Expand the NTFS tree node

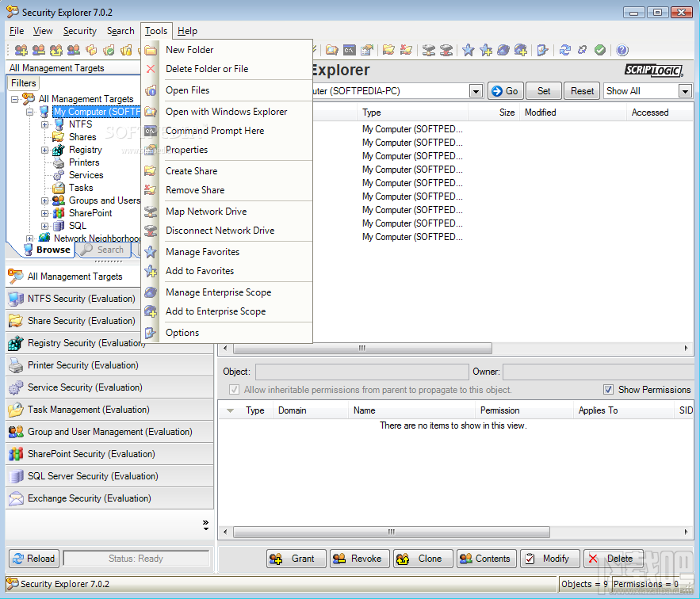pyautogui.click(x=44, y=124)
